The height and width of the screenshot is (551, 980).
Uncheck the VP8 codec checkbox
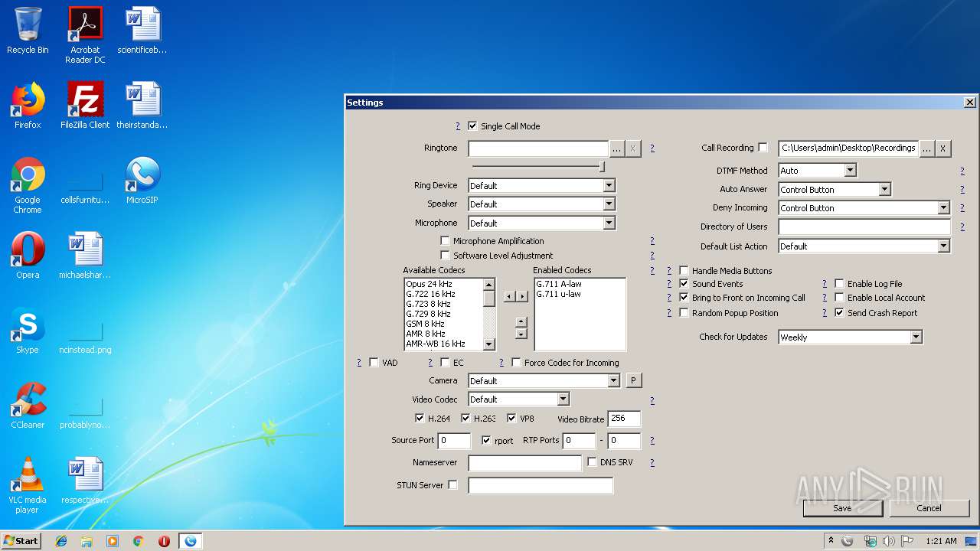tap(511, 418)
